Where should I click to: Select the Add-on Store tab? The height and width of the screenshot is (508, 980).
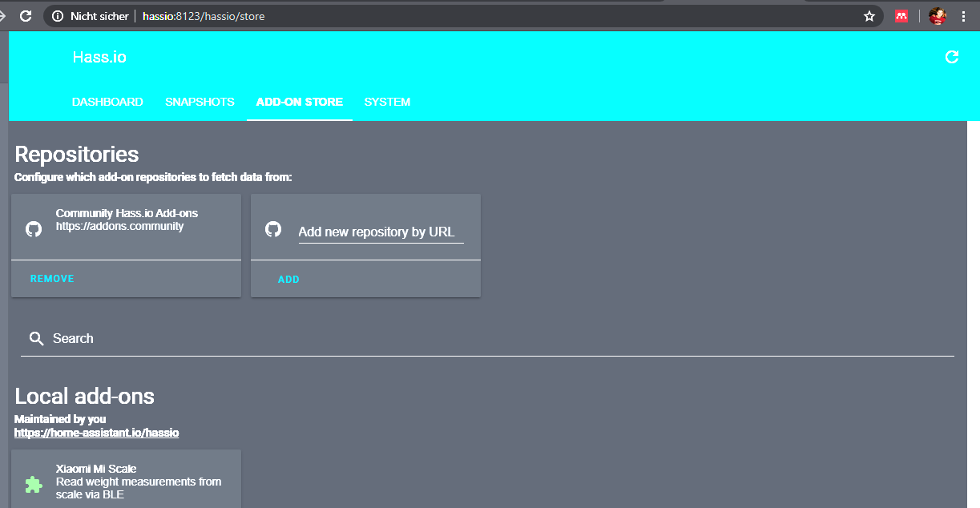coord(300,102)
